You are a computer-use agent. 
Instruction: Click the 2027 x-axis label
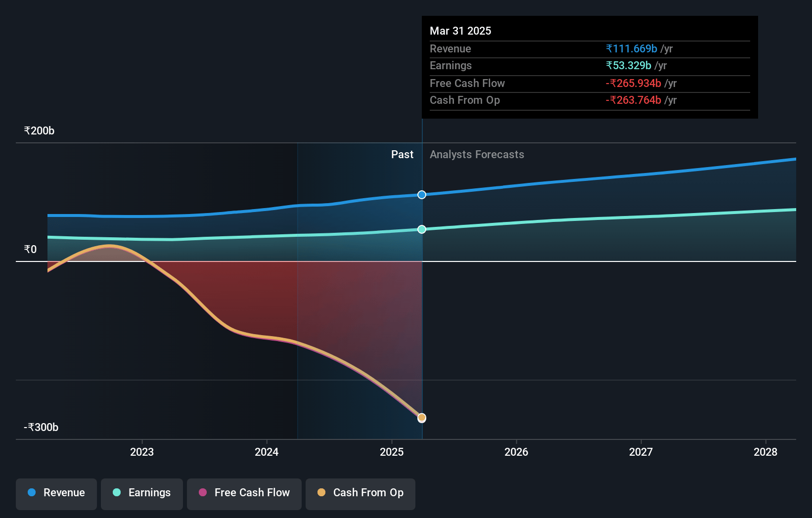[641, 452]
